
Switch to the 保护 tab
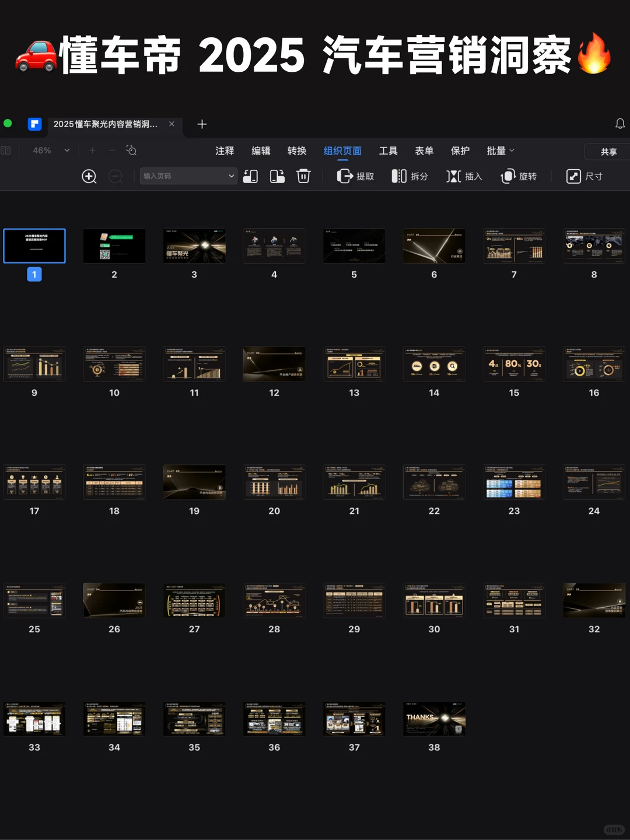point(460,150)
